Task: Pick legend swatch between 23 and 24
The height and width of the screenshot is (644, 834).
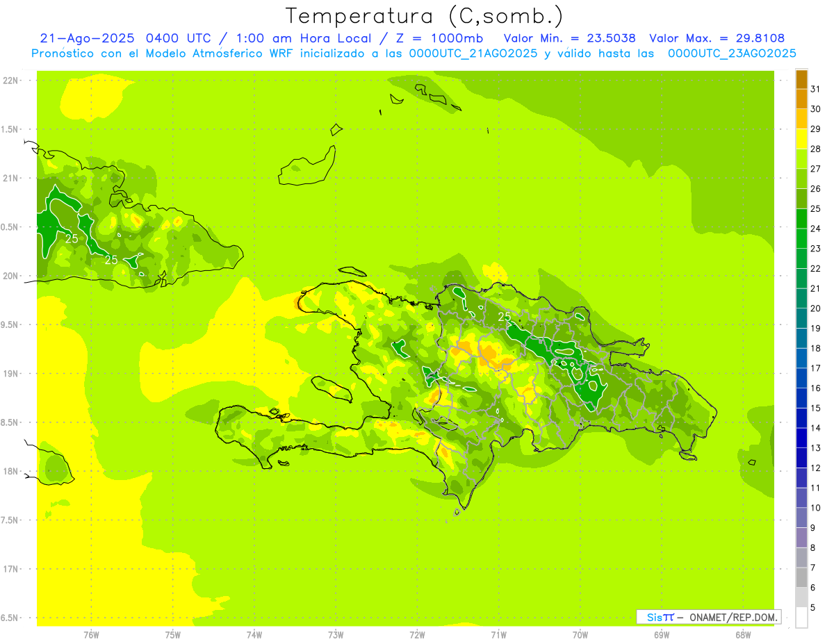Action: (801, 238)
